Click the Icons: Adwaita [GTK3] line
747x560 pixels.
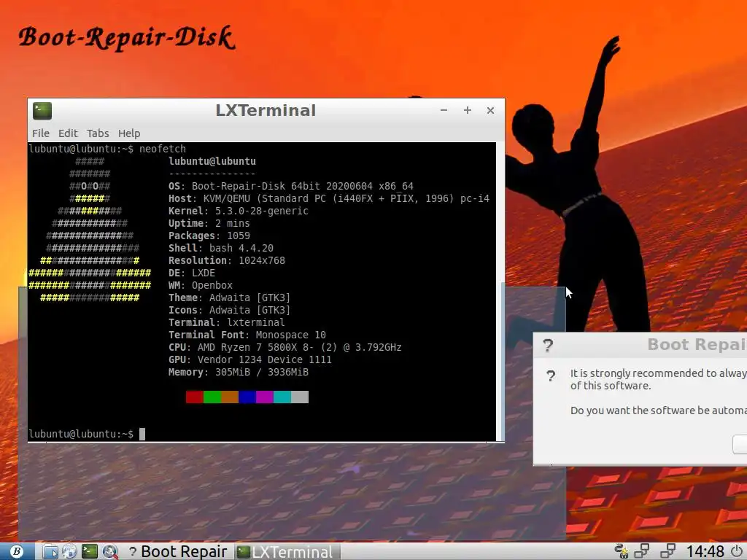pyautogui.click(x=229, y=310)
